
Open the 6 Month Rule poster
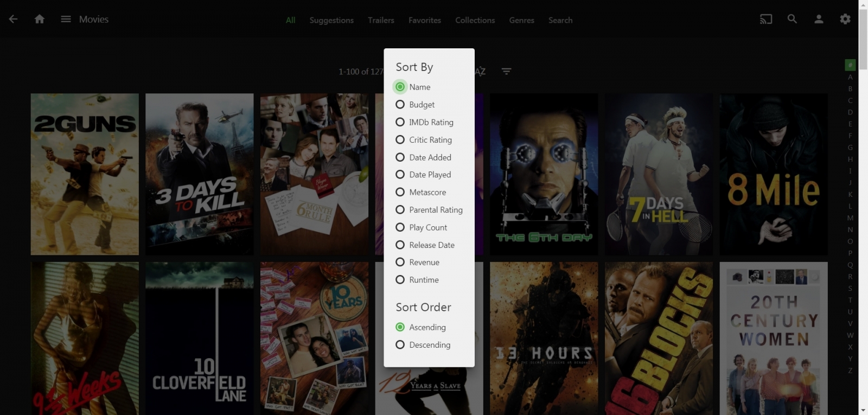[315, 174]
